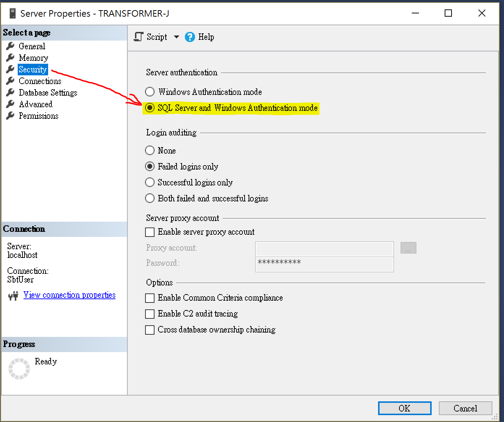Click the 'Server authentication' group label
Image resolution: width=504 pixels, height=422 pixels.
click(182, 72)
